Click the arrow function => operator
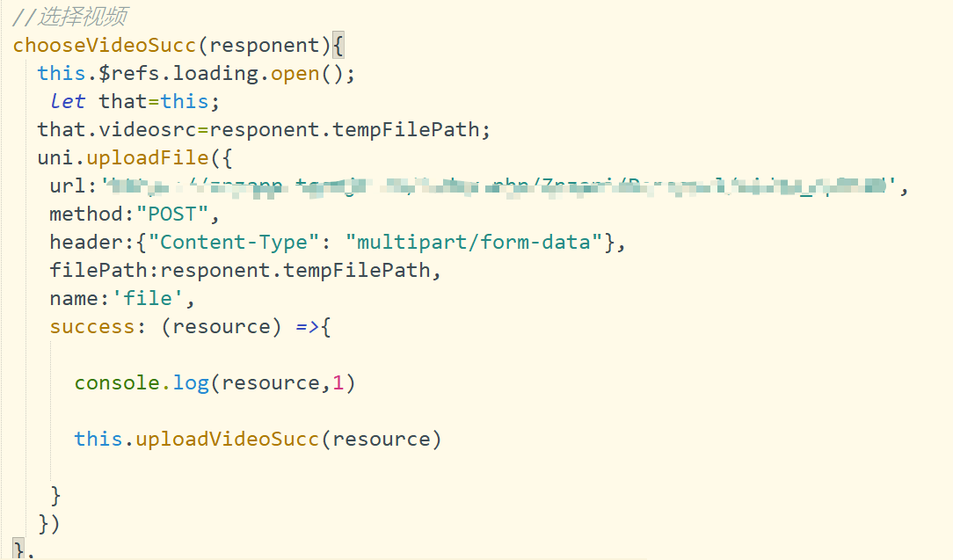953x560 pixels. click(306, 326)
